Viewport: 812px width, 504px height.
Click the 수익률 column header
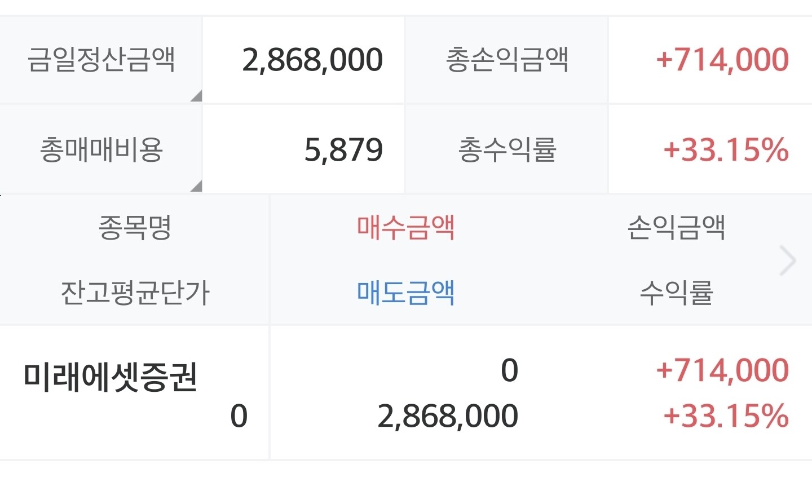pos(676,293)
